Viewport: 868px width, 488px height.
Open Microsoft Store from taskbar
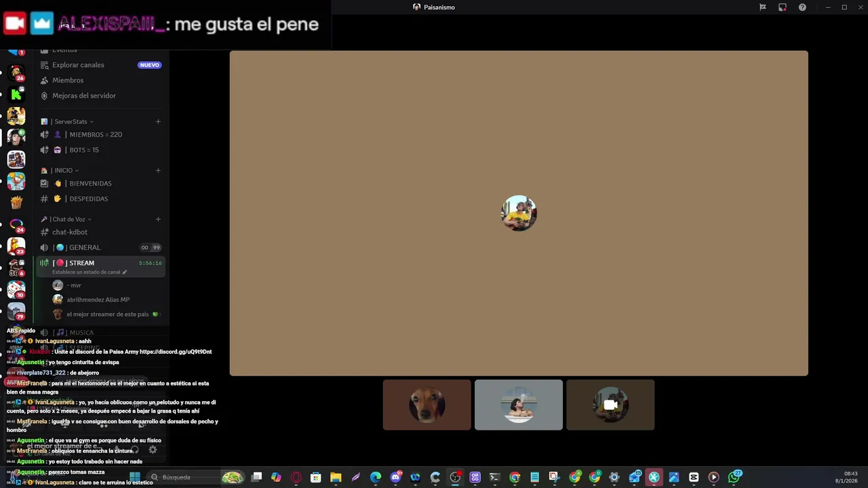[x=315, y=477]
